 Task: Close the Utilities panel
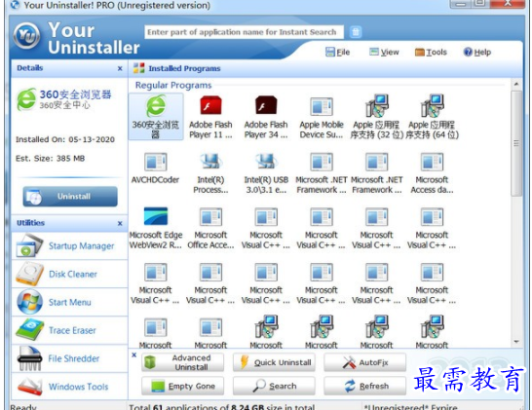pos(120,223)
